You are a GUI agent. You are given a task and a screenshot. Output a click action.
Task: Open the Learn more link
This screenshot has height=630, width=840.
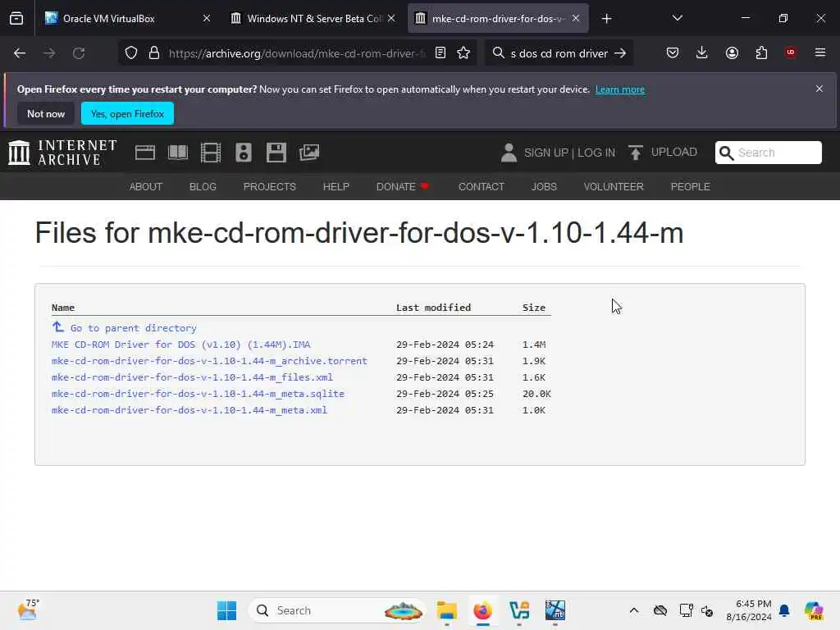pyautogui.click(x=620, y=89)
